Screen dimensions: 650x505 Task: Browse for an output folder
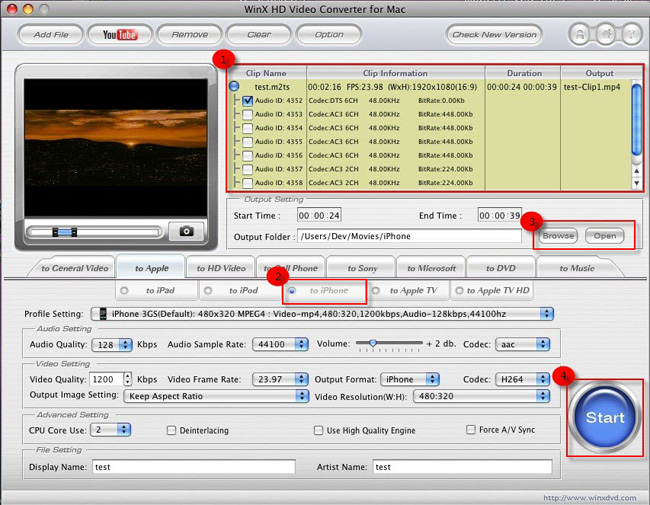558,236
